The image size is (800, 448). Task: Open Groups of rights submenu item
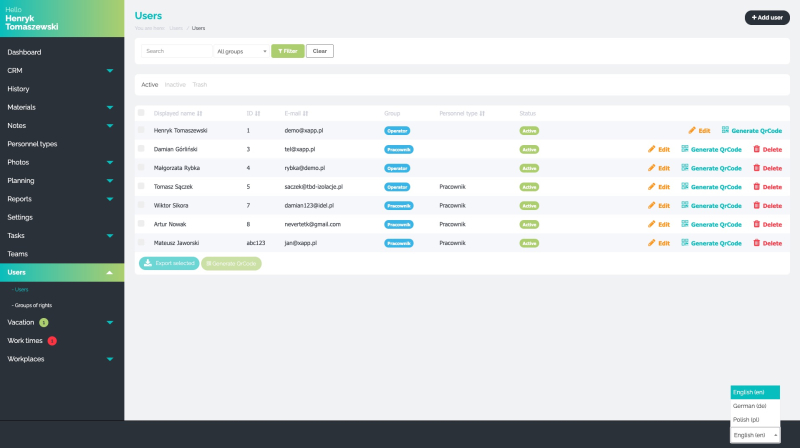32,305
